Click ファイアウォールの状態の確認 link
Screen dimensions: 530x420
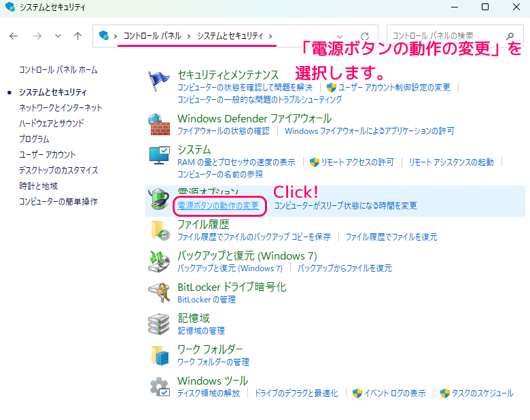(224, 131)
